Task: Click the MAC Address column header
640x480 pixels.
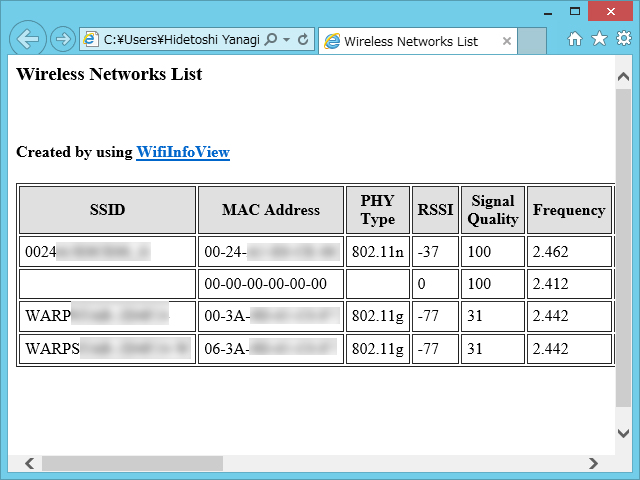Action: [x=271, y=210]
